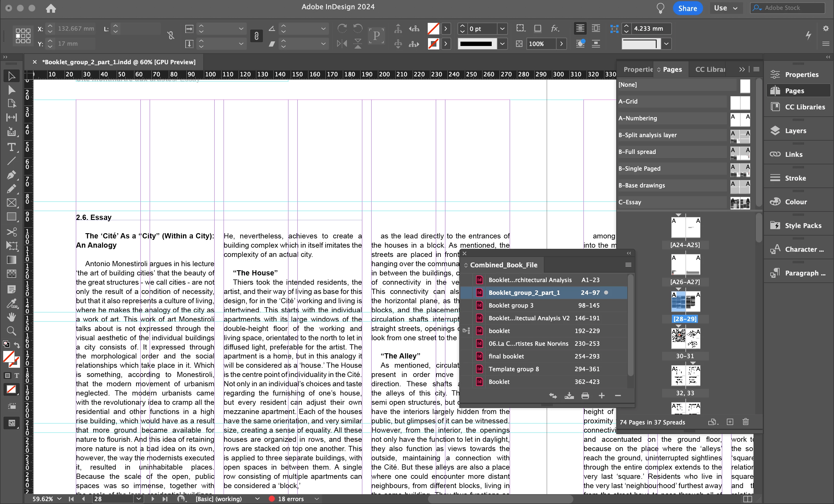Switch to CC Libraries panel tab

tap(710, 69)
